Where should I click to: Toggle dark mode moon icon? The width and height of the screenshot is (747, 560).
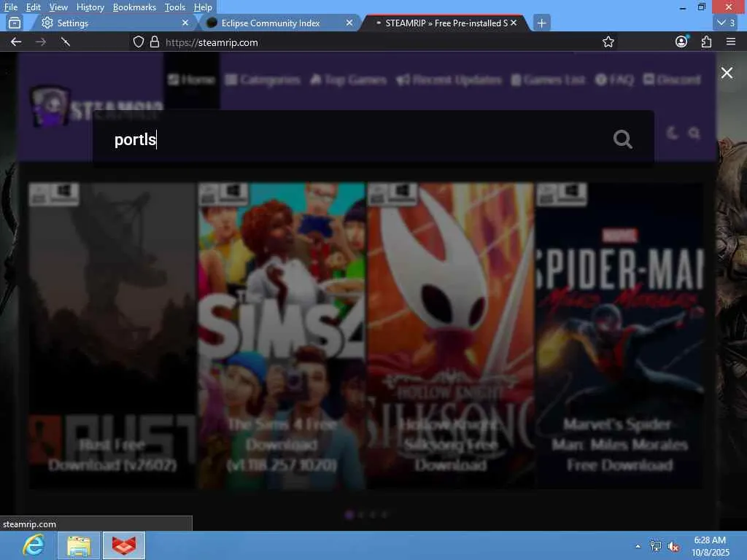(x=672, y=133)
